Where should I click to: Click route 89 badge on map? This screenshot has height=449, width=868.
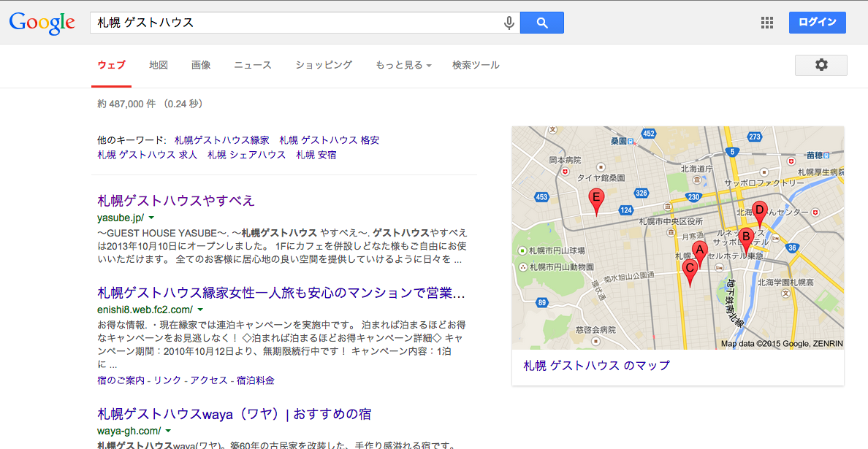pos(541,302)
